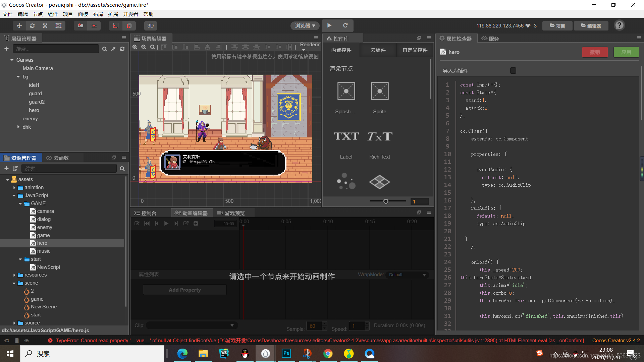Screen dimensions: 644x362
Task: Select the move transform tool
Action: tap(19, 26)
